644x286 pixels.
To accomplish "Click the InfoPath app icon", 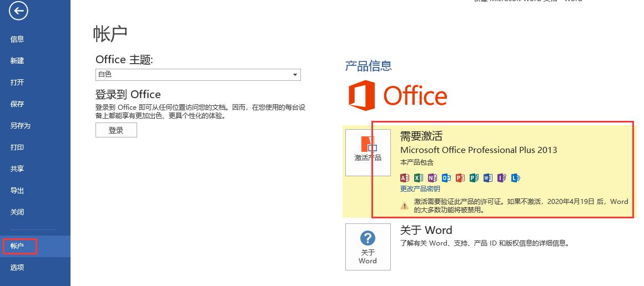I will [x=502, y=178].
